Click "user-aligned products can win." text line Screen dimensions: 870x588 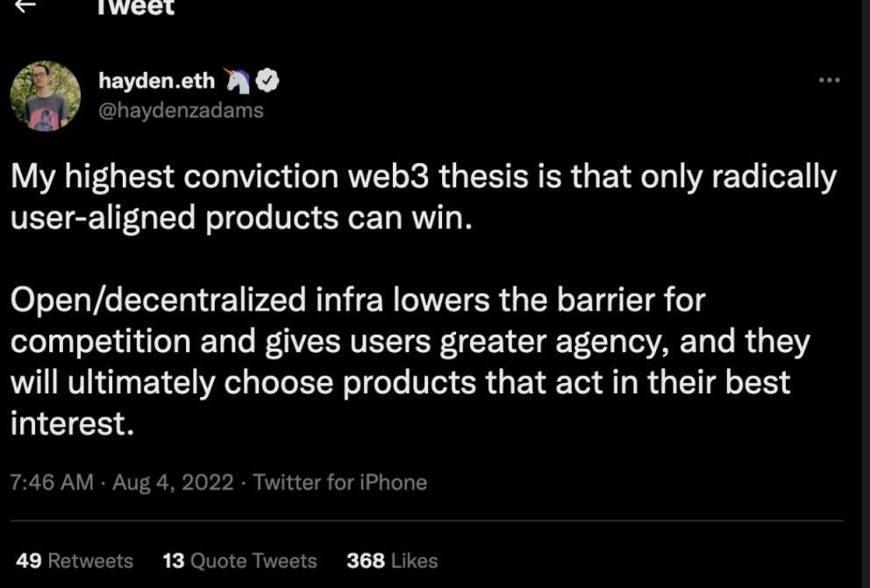click(x=241, y=218)
